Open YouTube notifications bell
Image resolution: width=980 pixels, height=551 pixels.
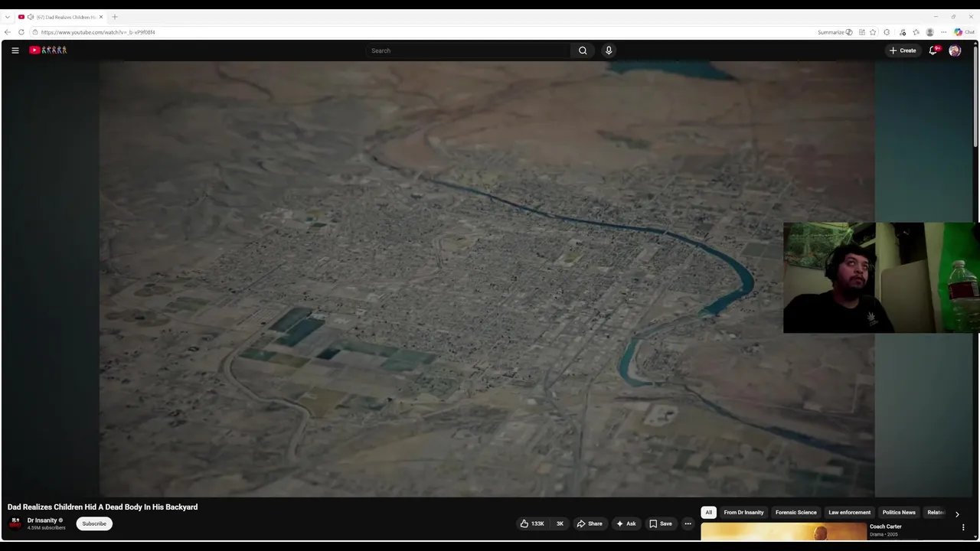[x=933, y=51]
